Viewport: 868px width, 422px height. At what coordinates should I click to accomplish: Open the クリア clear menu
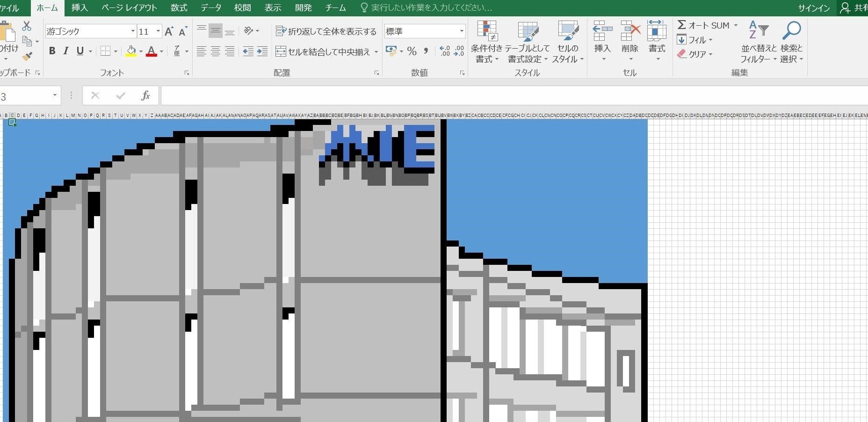(694, 54)
